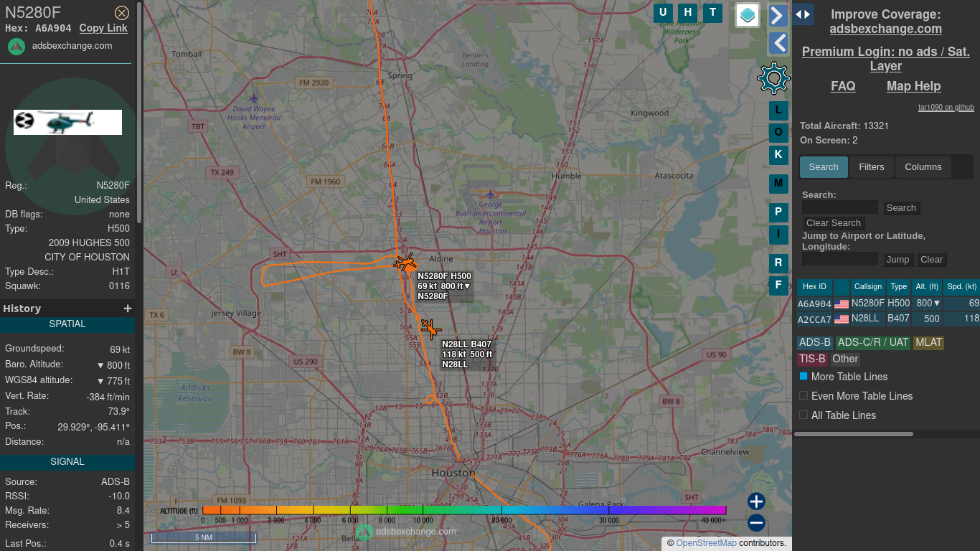Toggle the F map button
Image resolution: width=980 pixels, height=551 pixels.
778,286
